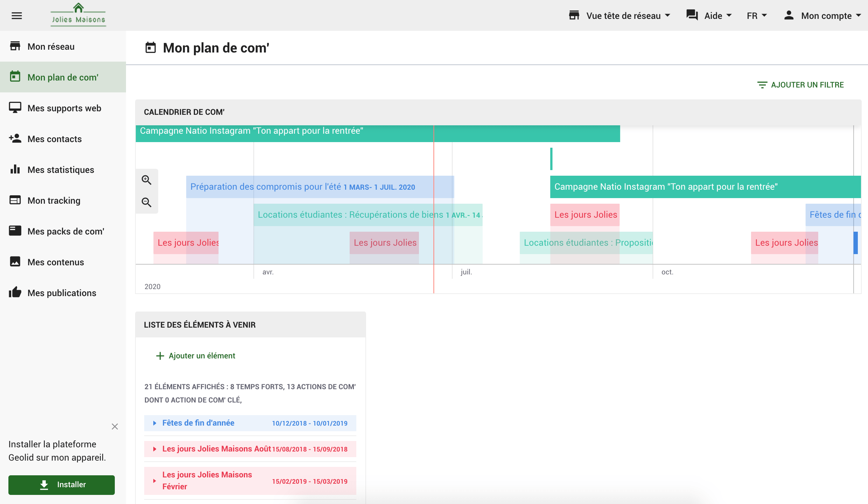The image size is (868, 504).
Task: Expand the Les jours Jolies Maisons Août item
Action: [x=154, y=449]
